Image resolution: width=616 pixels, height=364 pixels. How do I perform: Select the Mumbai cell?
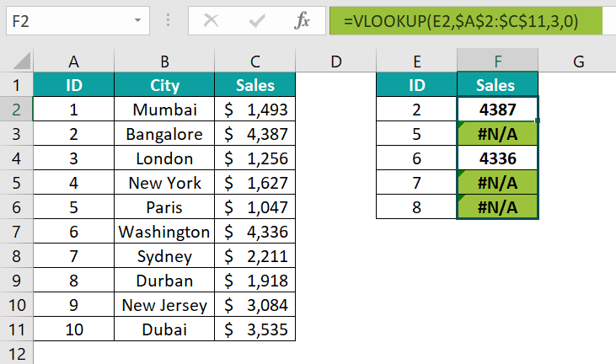coord(164,109)
